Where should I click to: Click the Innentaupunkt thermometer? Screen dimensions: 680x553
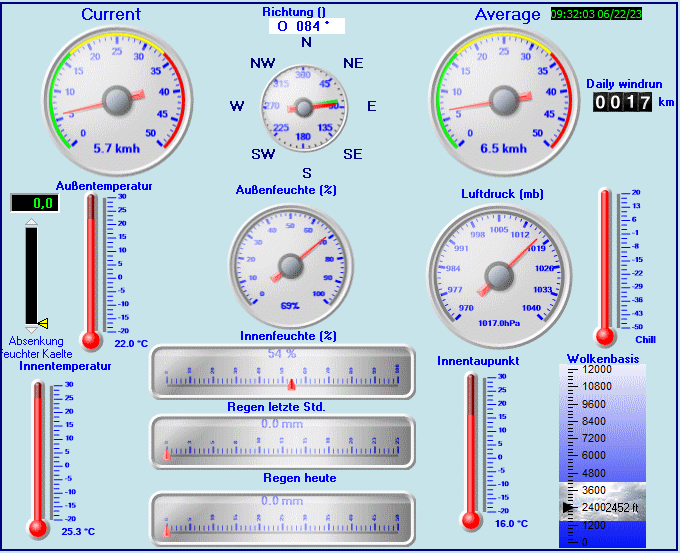(x=484, y=451)
